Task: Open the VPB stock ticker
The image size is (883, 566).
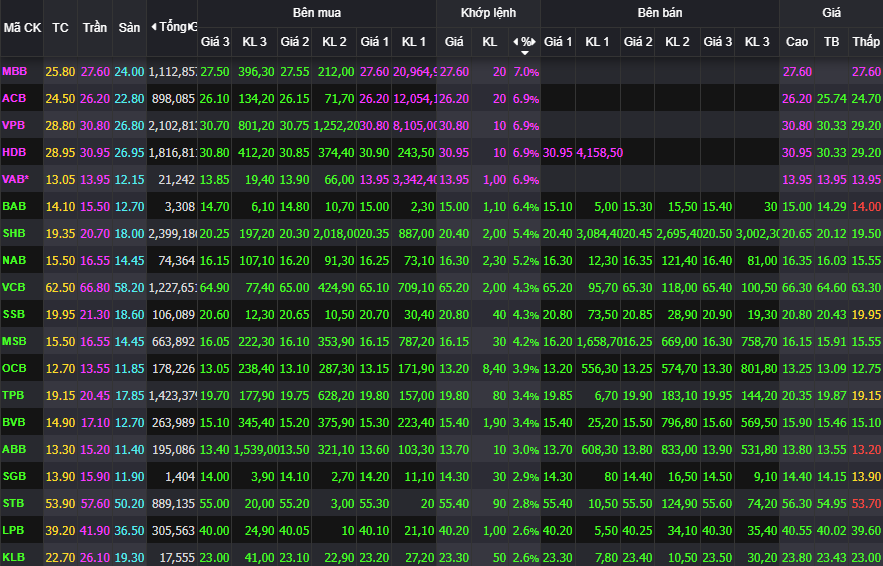Action: [14, 126]
